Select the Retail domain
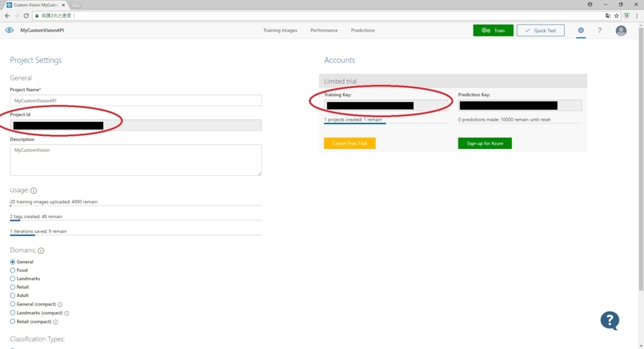Viewport: 644px width, 349px height. [x=13, y=287]
